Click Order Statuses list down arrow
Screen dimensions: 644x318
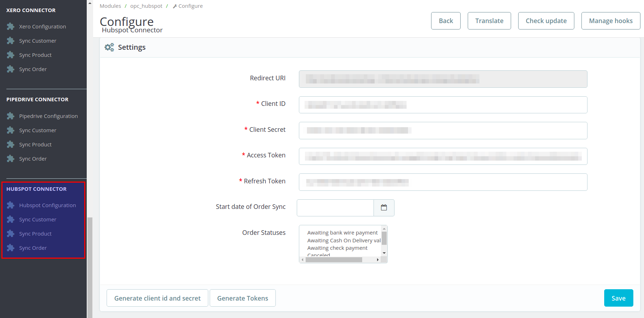click(x=384, y=253)
